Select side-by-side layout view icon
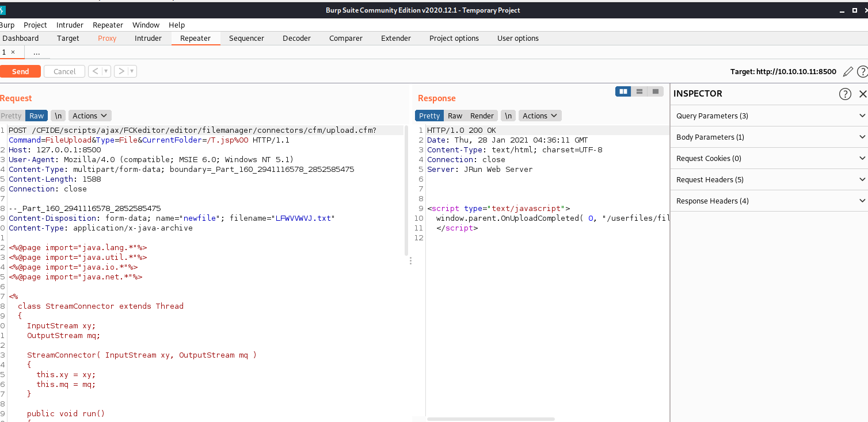868x422 pixels. click(623, 91)
